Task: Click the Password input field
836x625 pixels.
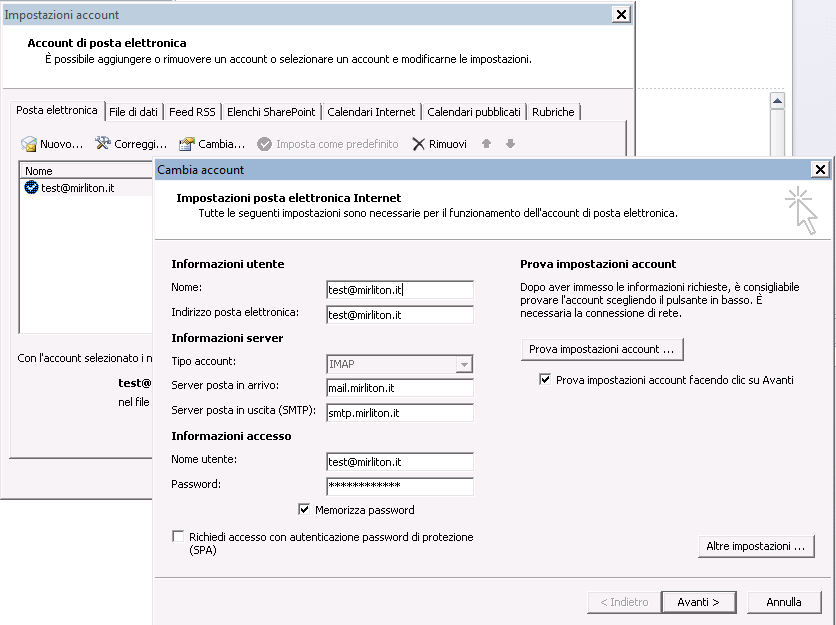Action: pyautogui.click(x=400, y=486)
